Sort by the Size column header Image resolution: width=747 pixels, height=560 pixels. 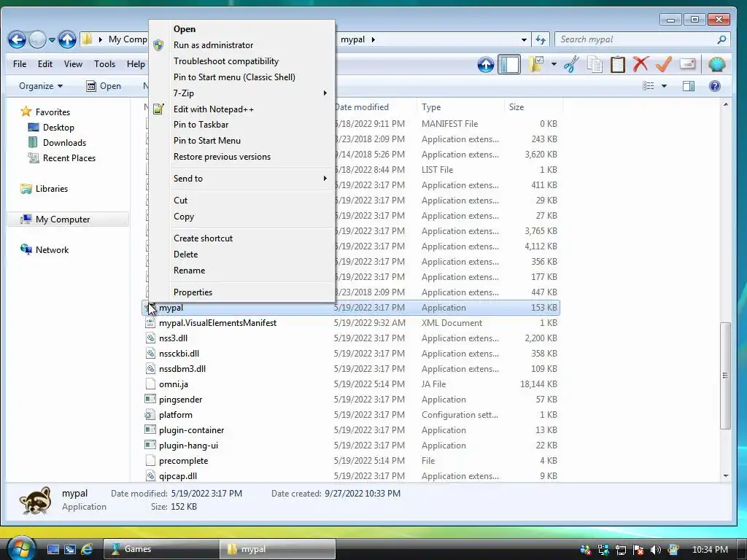point(533,107)
